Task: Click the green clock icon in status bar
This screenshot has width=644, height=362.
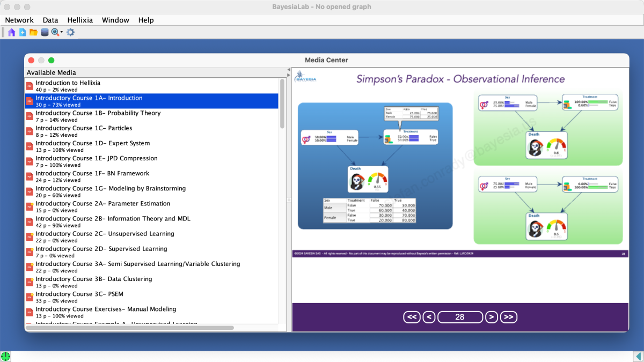Action: pos(5,356)
